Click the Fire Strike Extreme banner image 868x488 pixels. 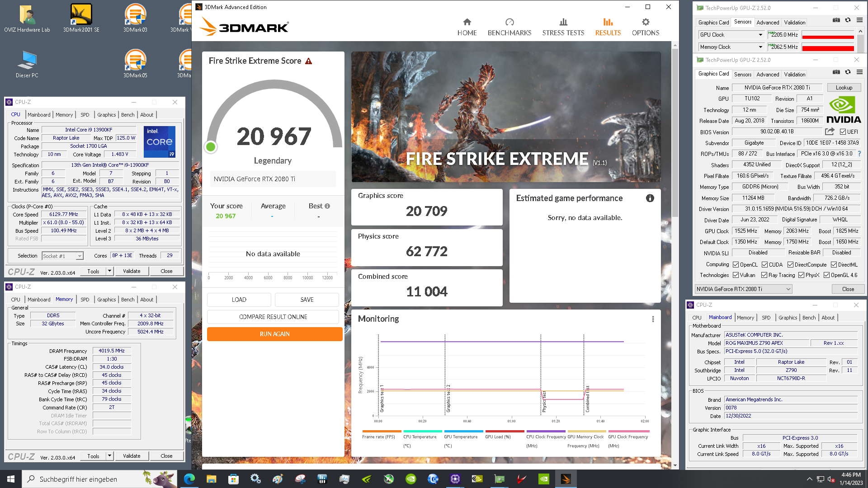click(x=506, y=117)
